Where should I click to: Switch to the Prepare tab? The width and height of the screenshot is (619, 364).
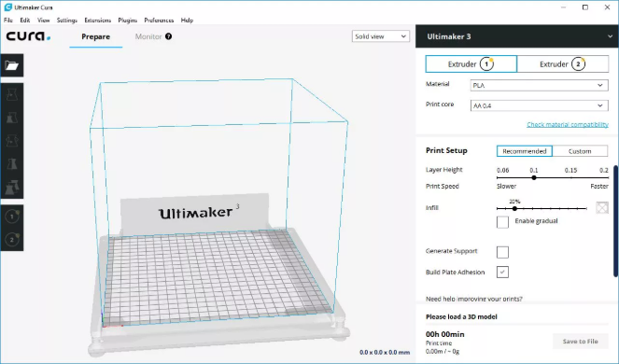coord(96,36)
